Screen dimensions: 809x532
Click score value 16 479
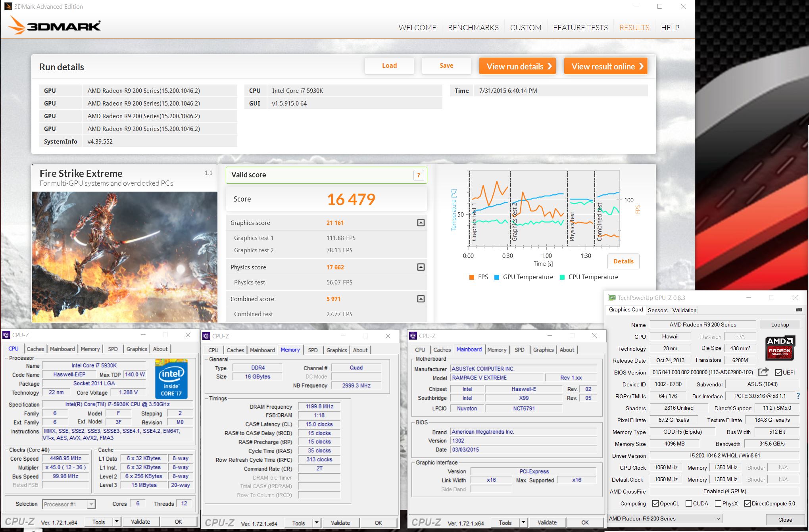coord(351,199)
